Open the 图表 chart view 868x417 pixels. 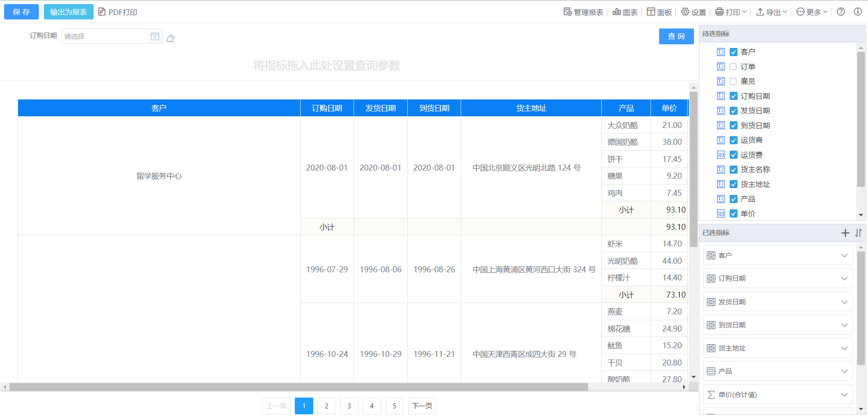coord(625,12)
